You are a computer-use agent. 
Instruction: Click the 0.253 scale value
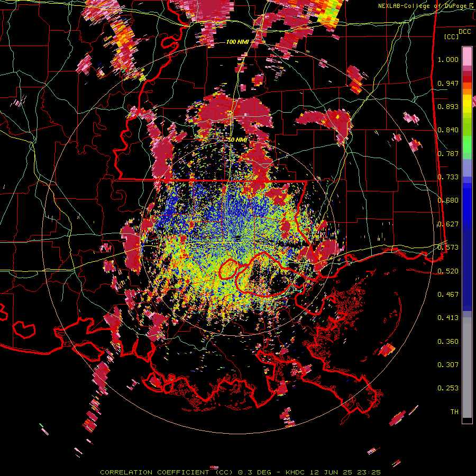(448, 388)
